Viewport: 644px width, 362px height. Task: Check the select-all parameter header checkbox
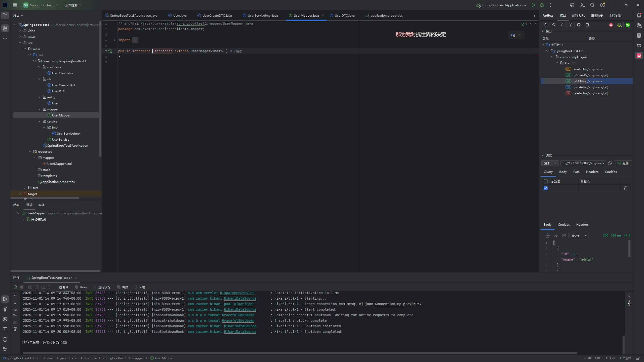click(546, 181)
